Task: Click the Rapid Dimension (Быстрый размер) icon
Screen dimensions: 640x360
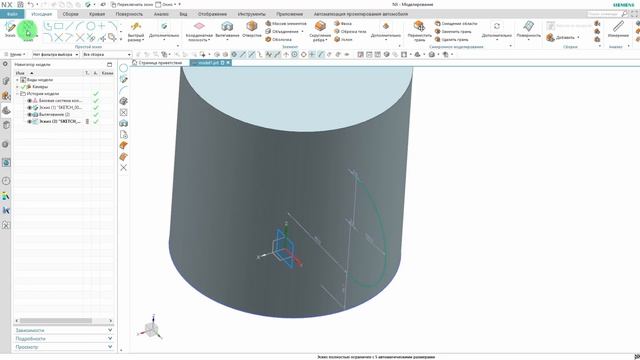Action: coord(136,27)
